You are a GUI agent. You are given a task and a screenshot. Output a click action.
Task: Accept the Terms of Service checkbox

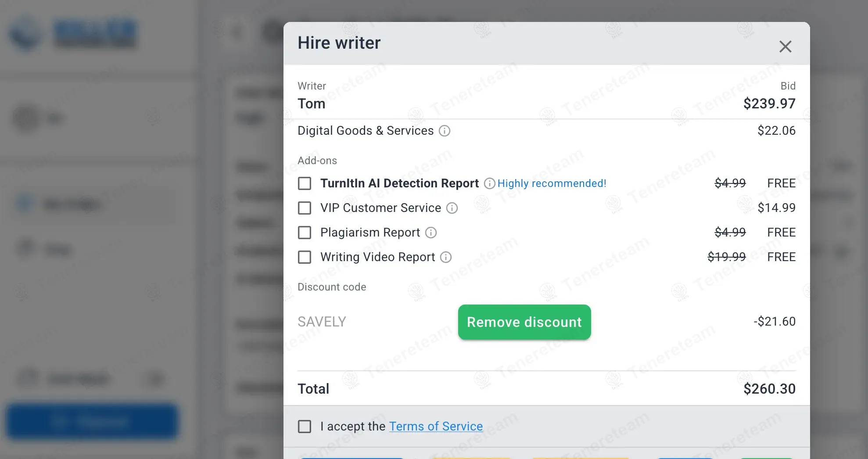click(x=305, y=427)
